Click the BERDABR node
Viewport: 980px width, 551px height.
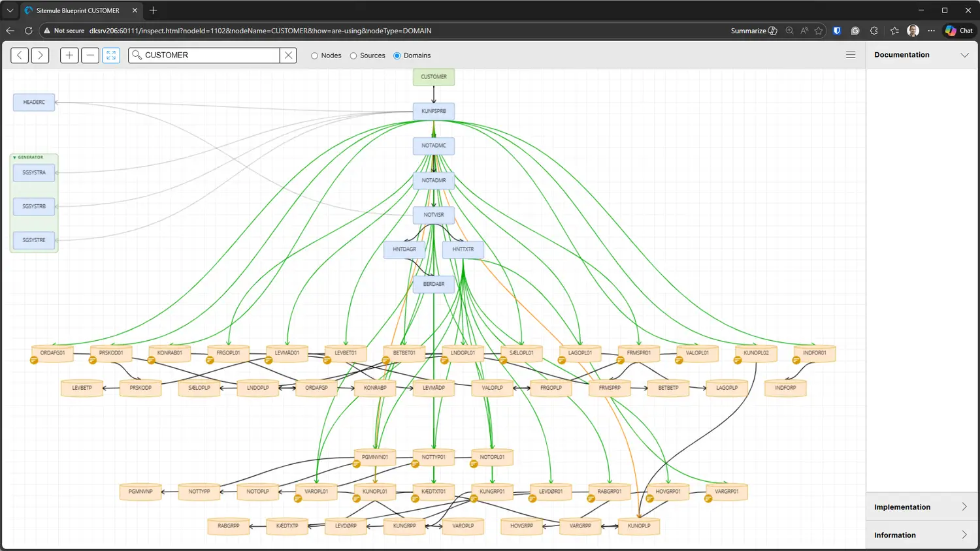click(x=434, y=284)
